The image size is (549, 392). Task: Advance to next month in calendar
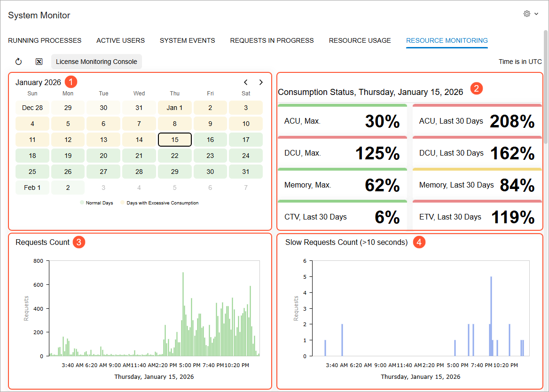[261, 82]
